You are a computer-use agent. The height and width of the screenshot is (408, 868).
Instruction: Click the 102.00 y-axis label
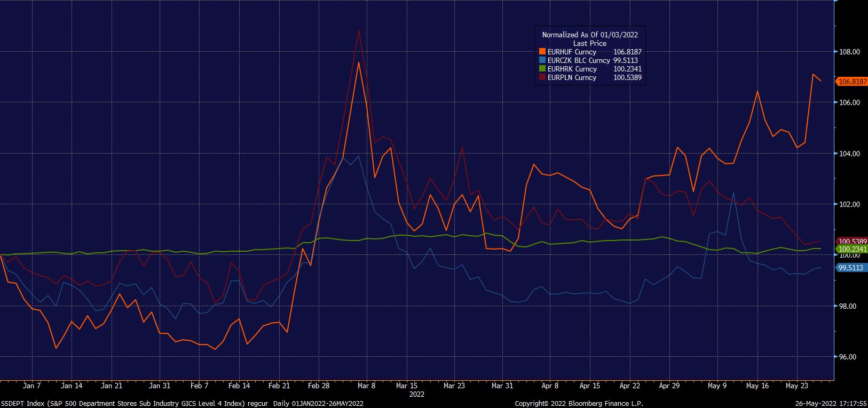pos(850,204)
